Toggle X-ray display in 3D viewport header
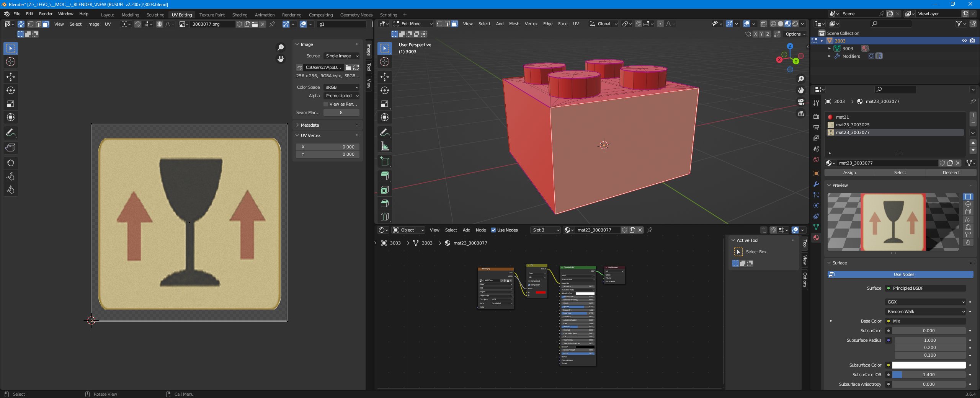Viewport: 980px width, 398px height. point(764,24)
